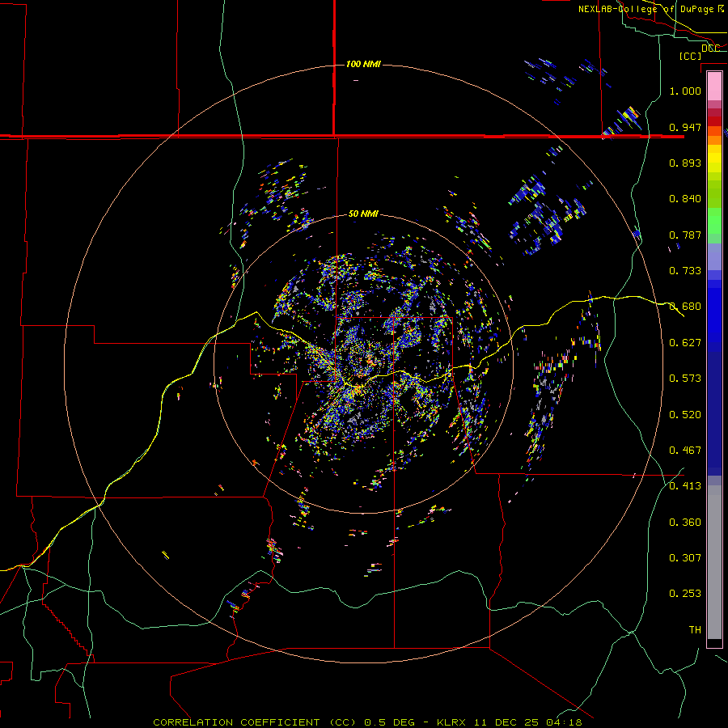
Task: Click the 0.840 scale label
Action: coord(685,199)
